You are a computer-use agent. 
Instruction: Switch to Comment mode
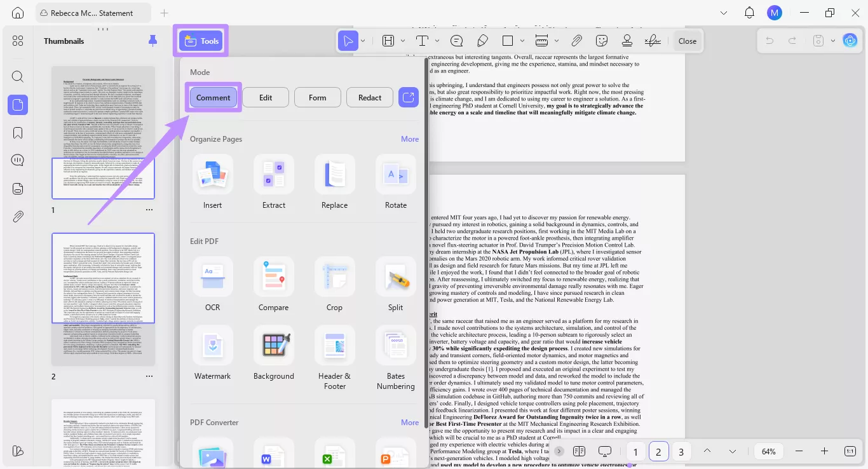(214, 97)
